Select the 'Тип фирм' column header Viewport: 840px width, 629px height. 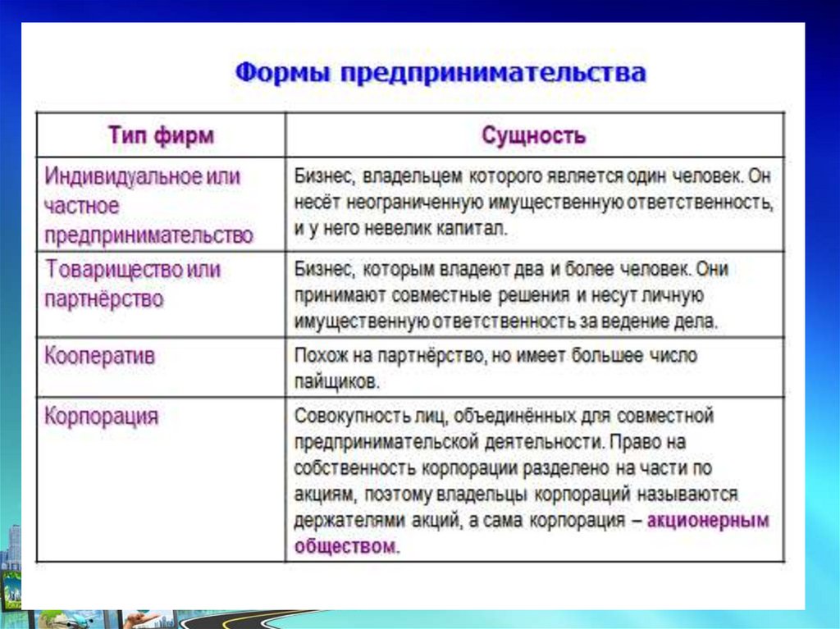(162, 135)
